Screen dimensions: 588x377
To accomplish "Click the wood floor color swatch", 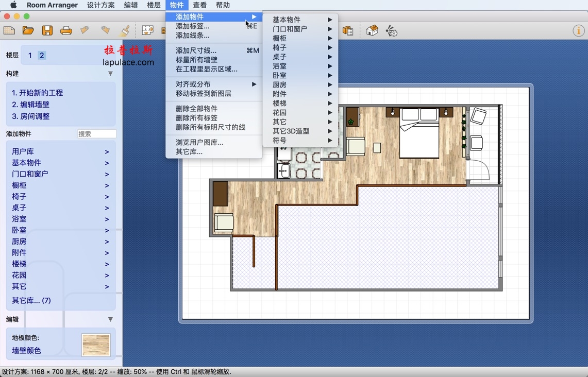I will pos(96,345).
